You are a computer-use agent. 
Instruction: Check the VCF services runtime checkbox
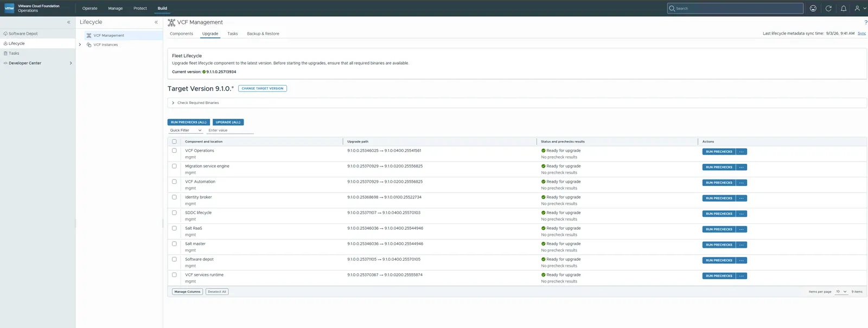[x=174, y=275]
